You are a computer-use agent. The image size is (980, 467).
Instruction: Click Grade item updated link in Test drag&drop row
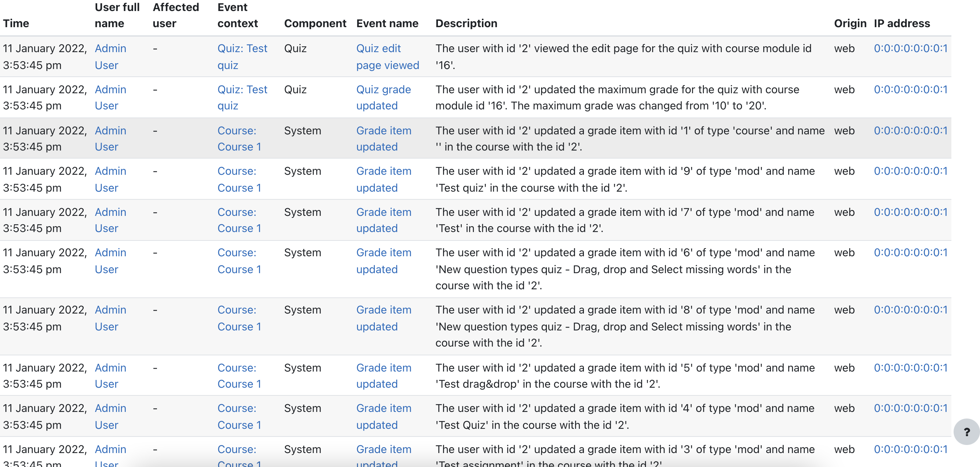pyautogui.click(x=384, y=376)
